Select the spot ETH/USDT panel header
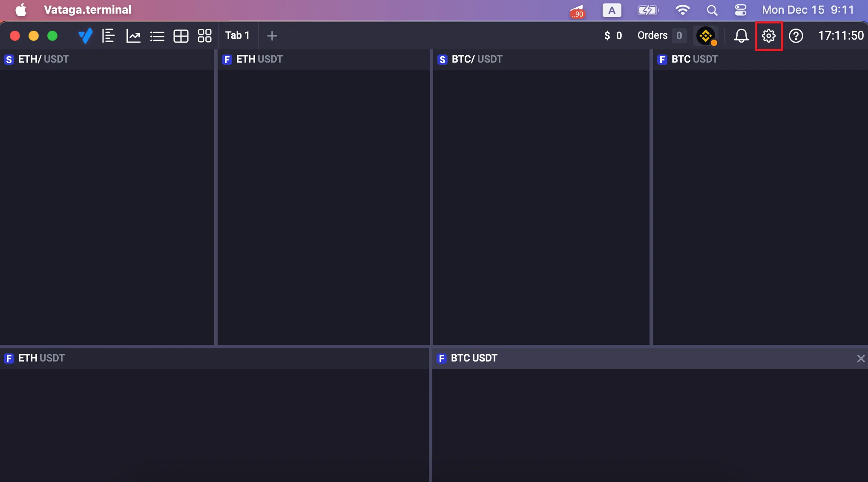The height and width of the screenshot is (482, 868). click(x=43, y=59)
